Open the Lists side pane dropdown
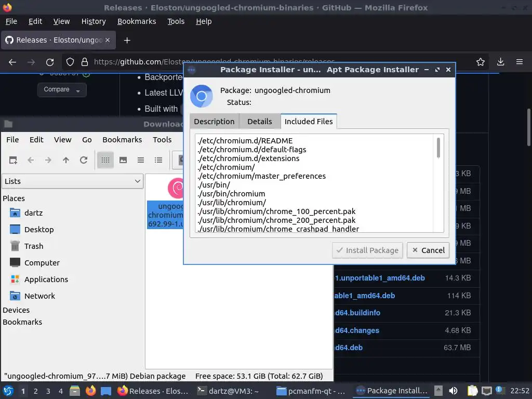 tap(72, 181)
